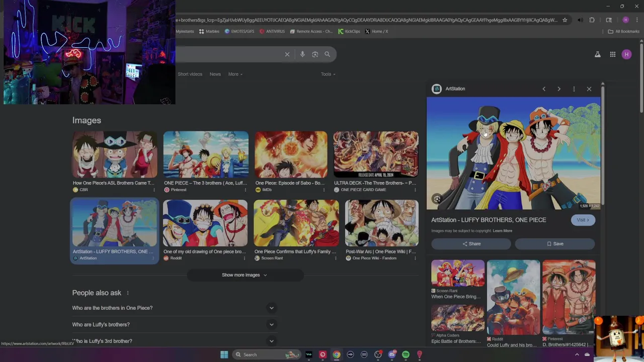The image size is (644, 362).
Task: Open the All Bookmarks folder
Action: pyautogui.click(x=624, y=31)
